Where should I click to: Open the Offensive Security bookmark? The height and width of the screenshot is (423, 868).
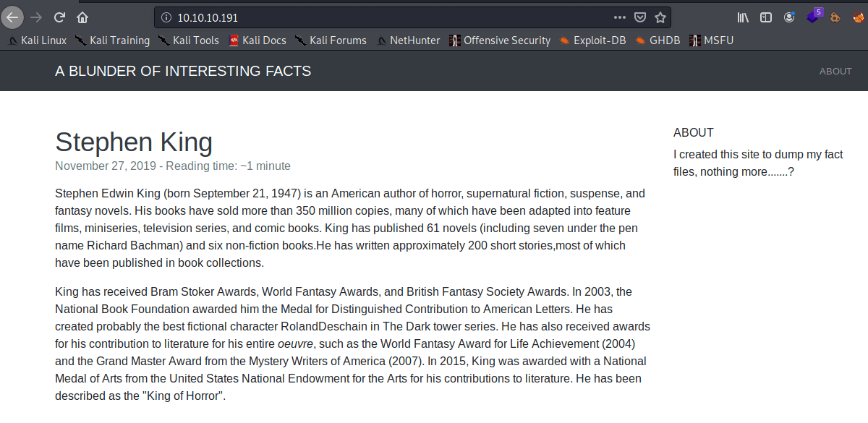[x=500, y=40]
